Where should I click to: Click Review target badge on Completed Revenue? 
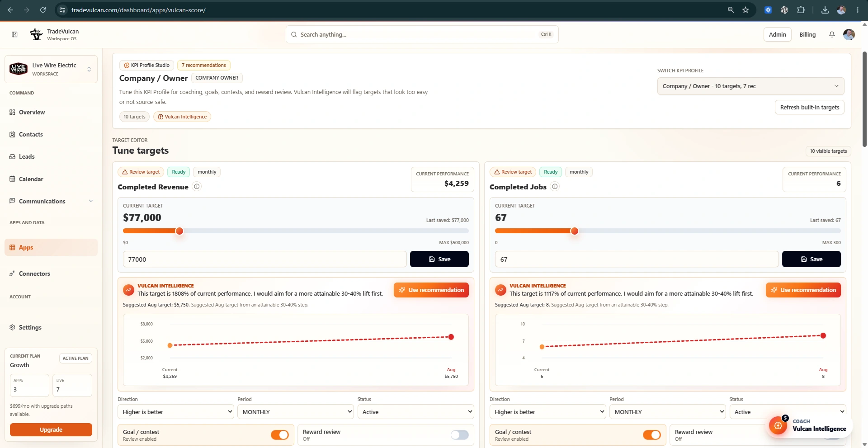[x=141, y=172]
